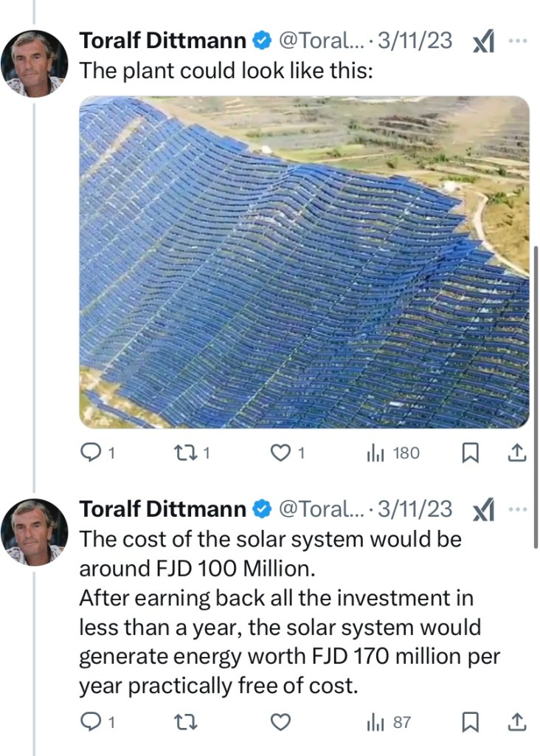Screen dimensions: 540x756
Task: Open Toralf Dittmann name link on second tweet
Action: coord(163,509)
